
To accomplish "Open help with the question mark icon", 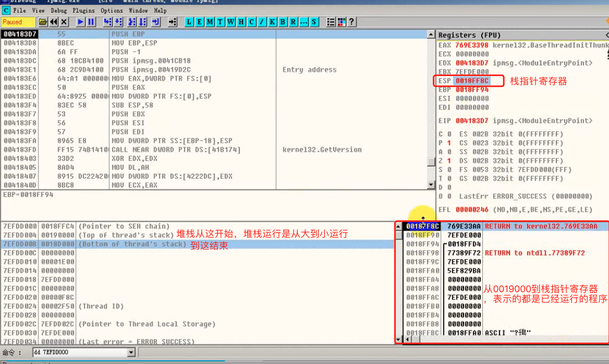I will pos(351,22).
